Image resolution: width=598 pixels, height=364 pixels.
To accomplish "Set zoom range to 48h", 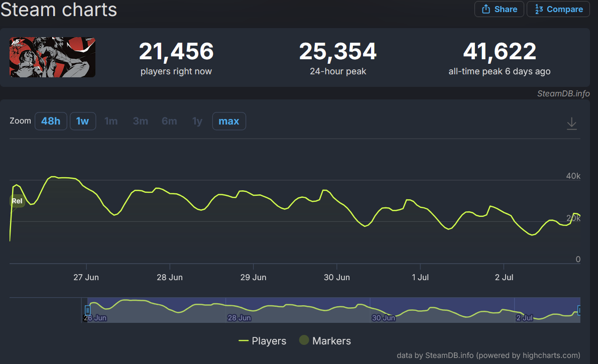I will [x=51, y=121].
